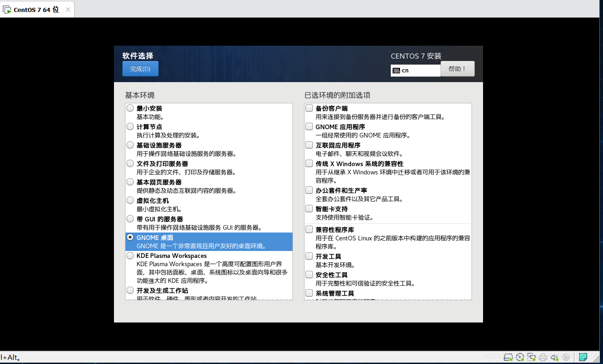
Task: Select the KDE Plasma Workspaces radio button
Action: pyautogui.click(x=130, y=256)
